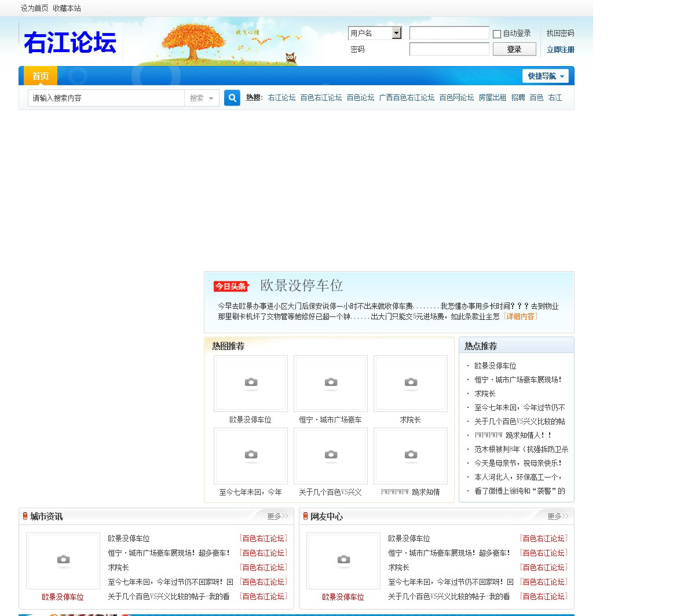Open the 快捷导航 dropdown menu
This screenshot has height=616, width=695.
pyautogui.click(x=545, y=76)
